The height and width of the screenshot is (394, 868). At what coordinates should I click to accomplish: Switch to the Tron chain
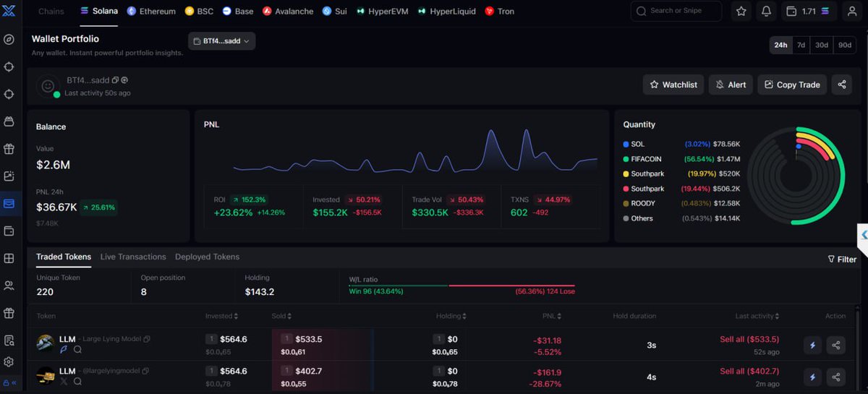(x=500, y=12)
